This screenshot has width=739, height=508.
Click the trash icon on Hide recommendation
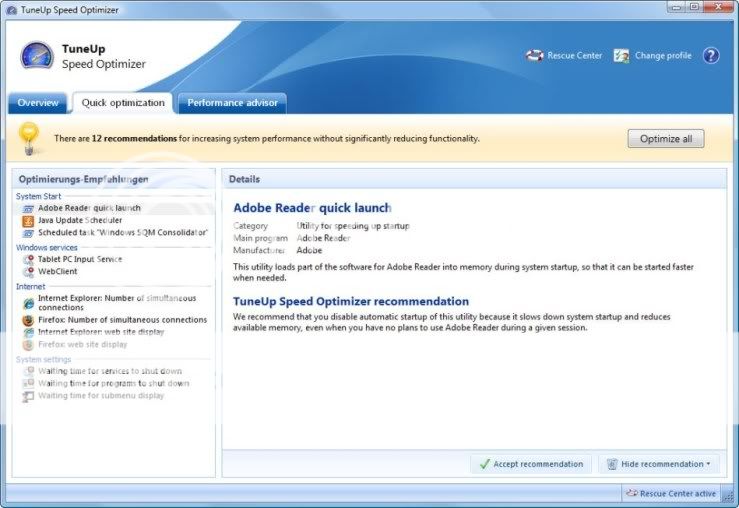(612, 464)
